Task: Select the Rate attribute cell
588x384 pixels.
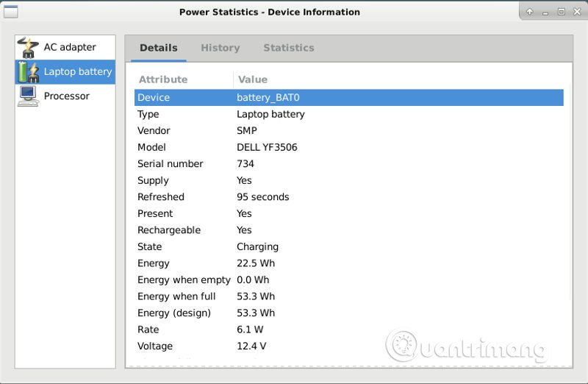Action: [148, 330]
